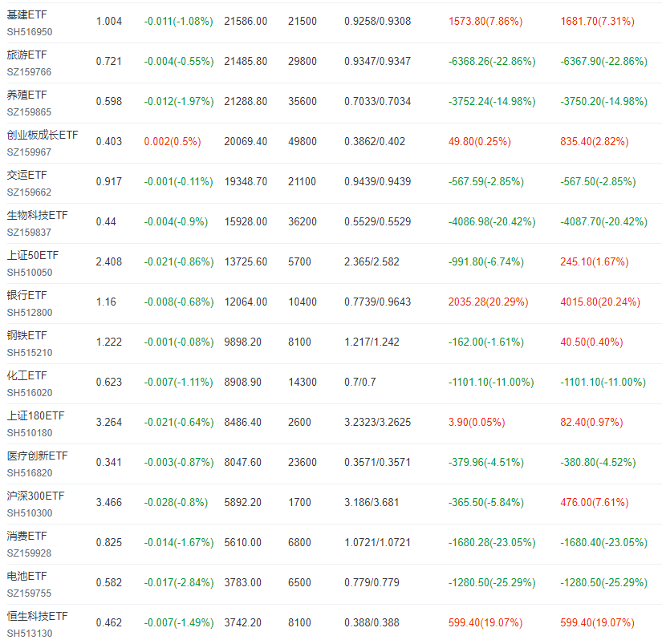Select loss -1680.28(-23.05%)

492,542
